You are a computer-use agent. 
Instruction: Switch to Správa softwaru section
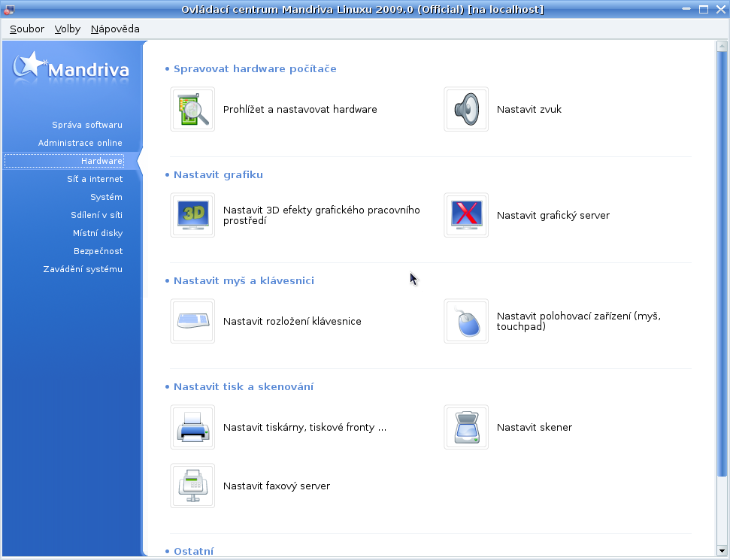click(87, 125)
